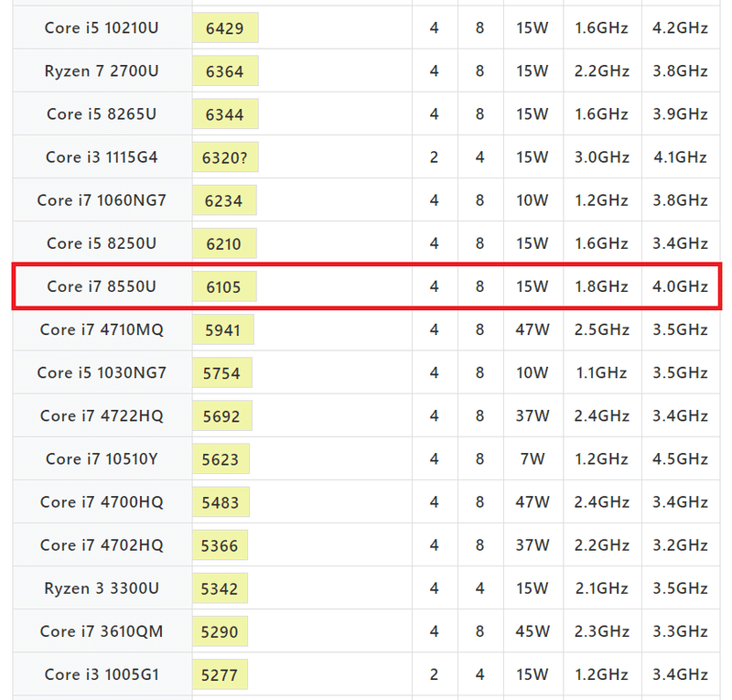Select the 4.1GHz boost clock value
Viewport: 732px width, 700px height.
(680, 157)
